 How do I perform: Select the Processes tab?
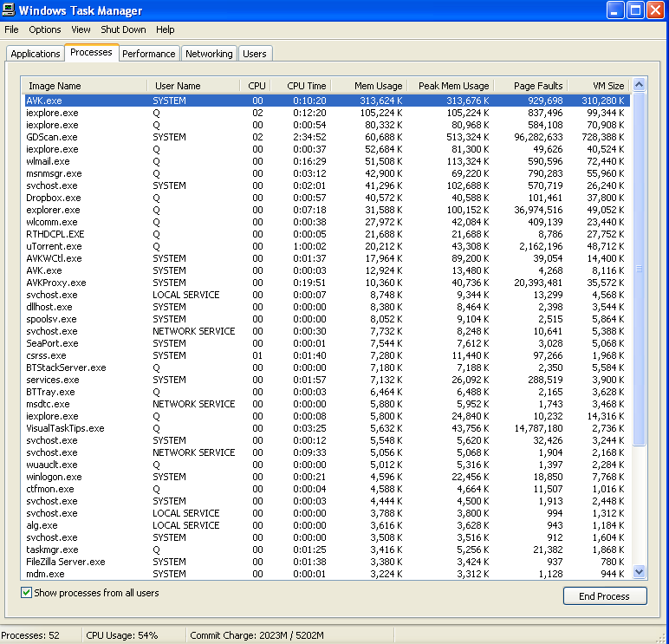[x=91, y=53]
